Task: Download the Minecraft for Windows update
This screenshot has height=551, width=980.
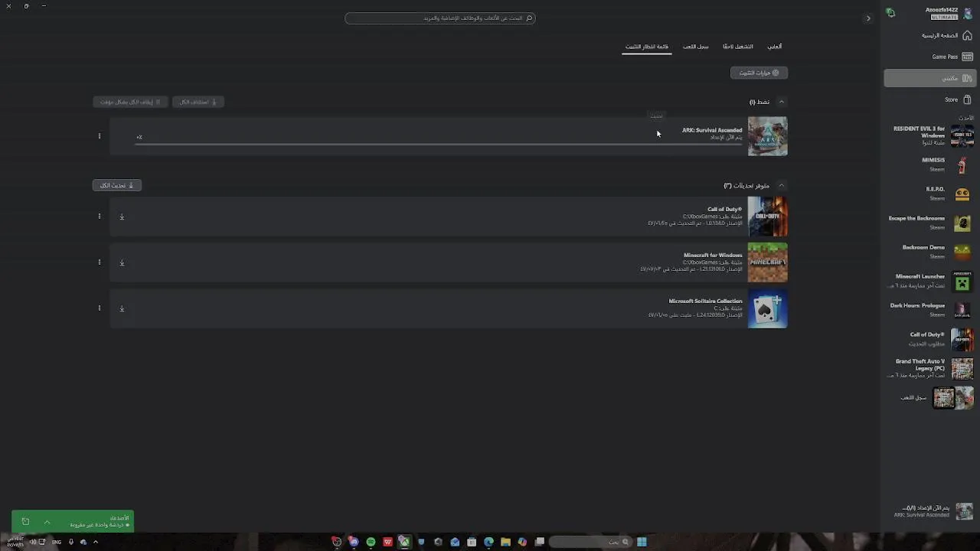Action: [122, 262]
